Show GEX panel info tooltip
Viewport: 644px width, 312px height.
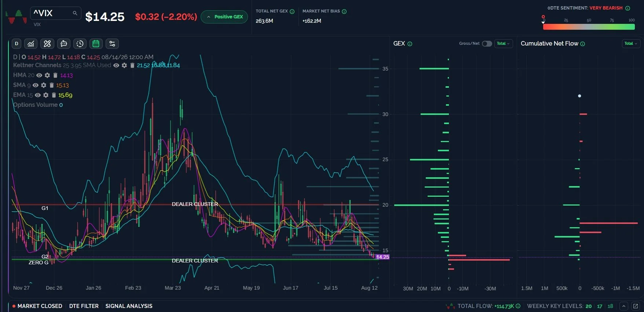[410, 44]
